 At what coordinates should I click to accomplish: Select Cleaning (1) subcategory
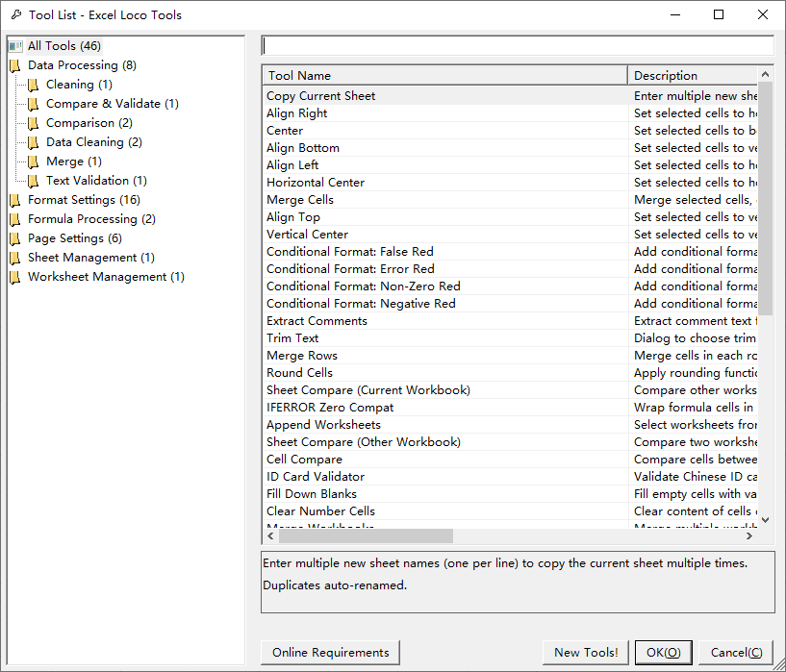[x=79, y=85]
